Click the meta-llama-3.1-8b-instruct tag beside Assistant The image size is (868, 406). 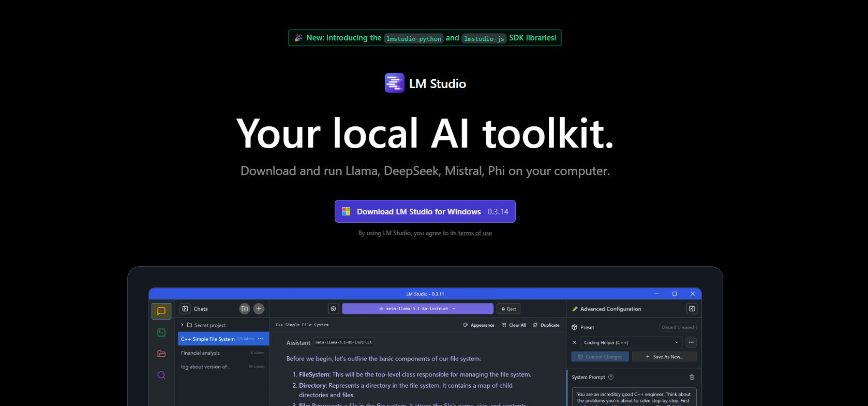344,342
